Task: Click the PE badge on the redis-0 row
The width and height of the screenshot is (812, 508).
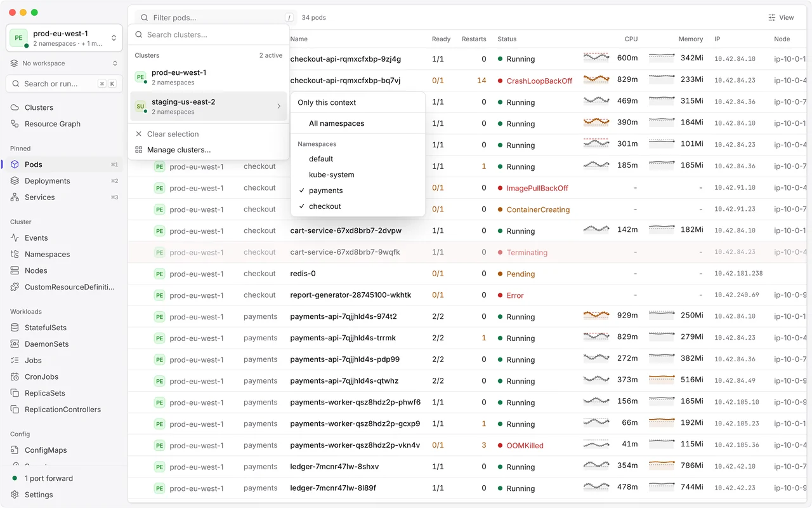Action: pos(159,274)
